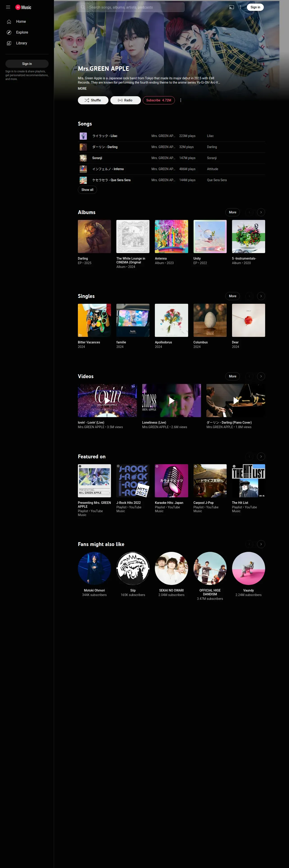Open Presenting Mrs. GREEN APPLE playlist
289x868 pixels.
94,481
